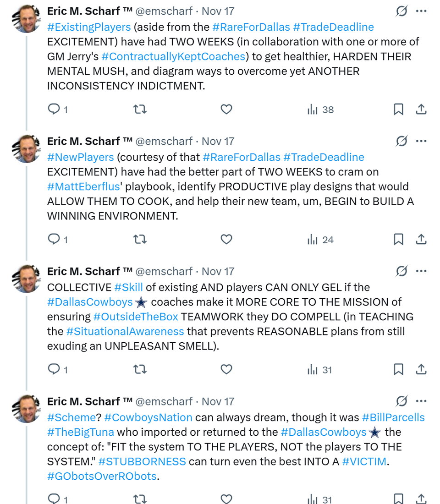The height and width of the screenshot is (504, 440).
Task: Bookmark the #NewPlayers tweet
Action: 398,240
